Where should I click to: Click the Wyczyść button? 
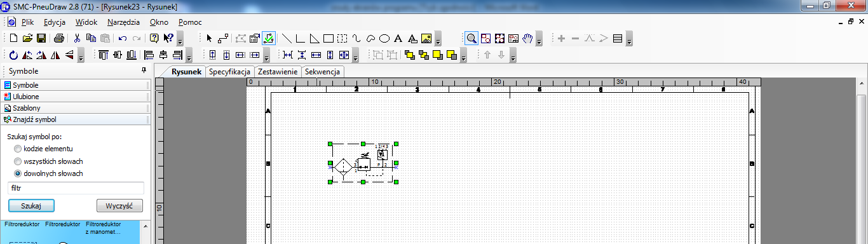pyautogui.click(x=119, y=206)
